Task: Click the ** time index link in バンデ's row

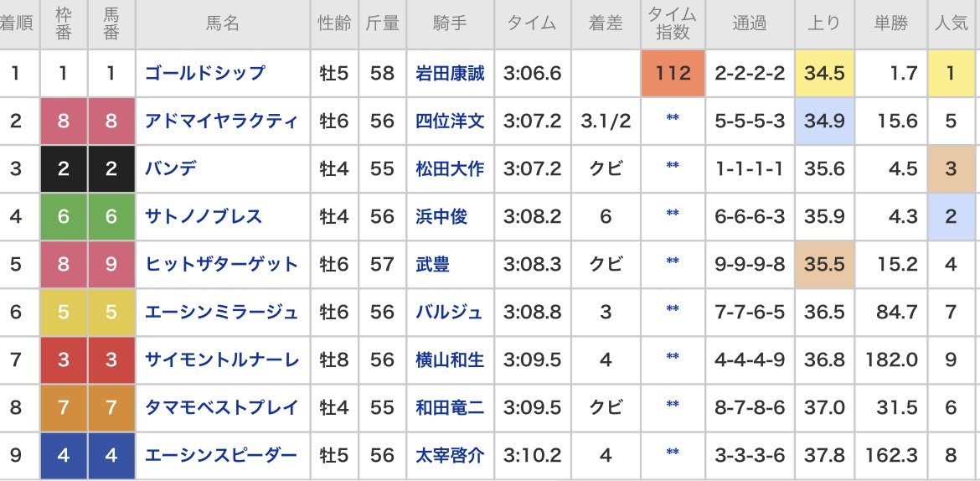Action: pyautogui.click(x=673, y=167)
